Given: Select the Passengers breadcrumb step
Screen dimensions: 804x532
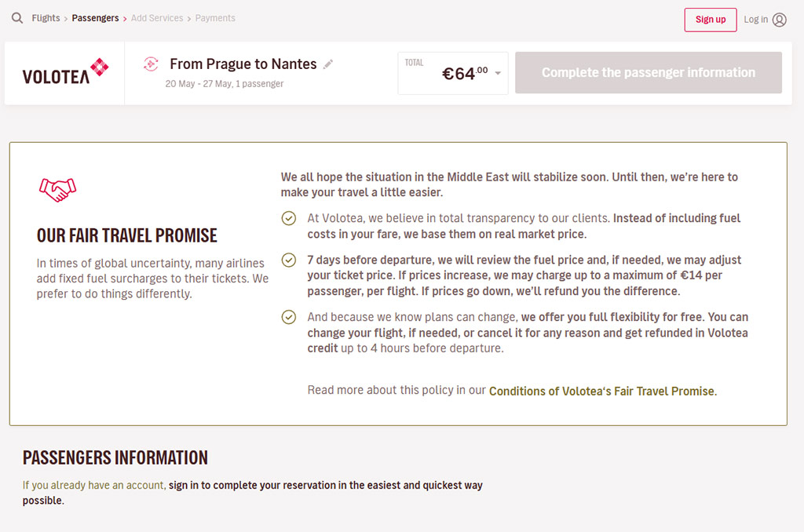Looking at the screenshot, I should (95, 18).
